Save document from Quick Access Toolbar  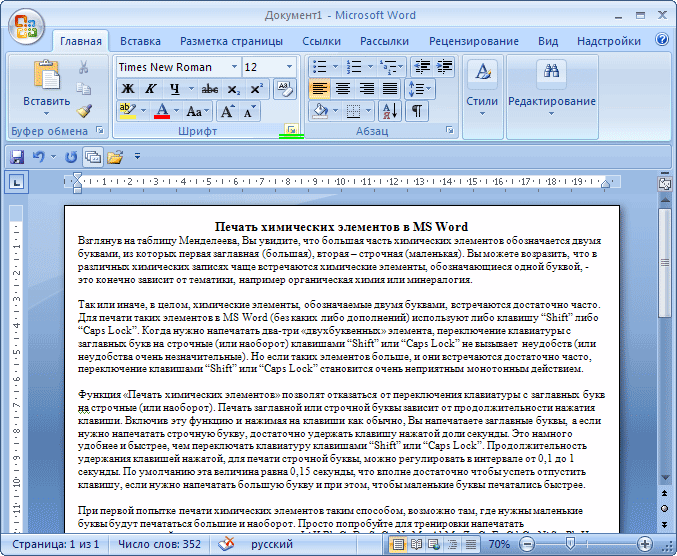click(17, 156)
